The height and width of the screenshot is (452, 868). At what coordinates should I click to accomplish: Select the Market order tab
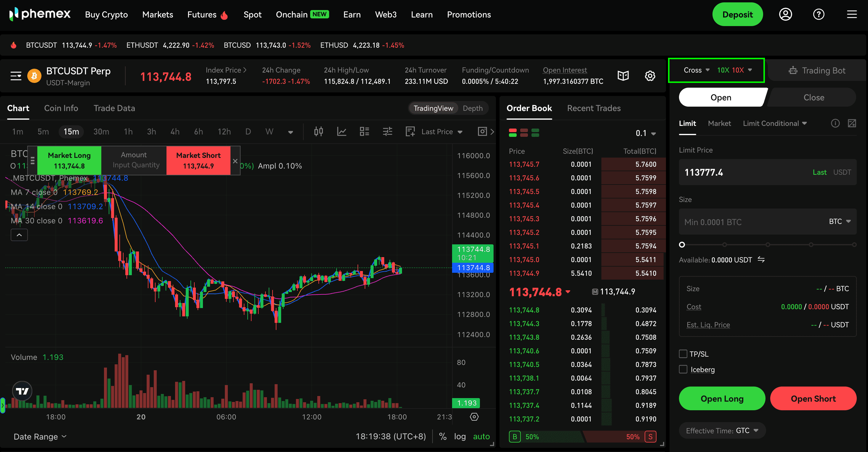coord(719,123)
